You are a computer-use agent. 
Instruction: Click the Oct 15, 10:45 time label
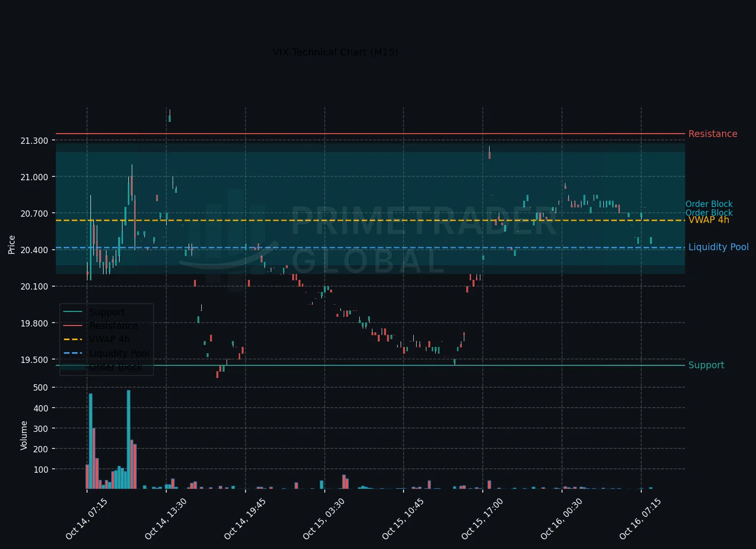click(x=403, y=518)
